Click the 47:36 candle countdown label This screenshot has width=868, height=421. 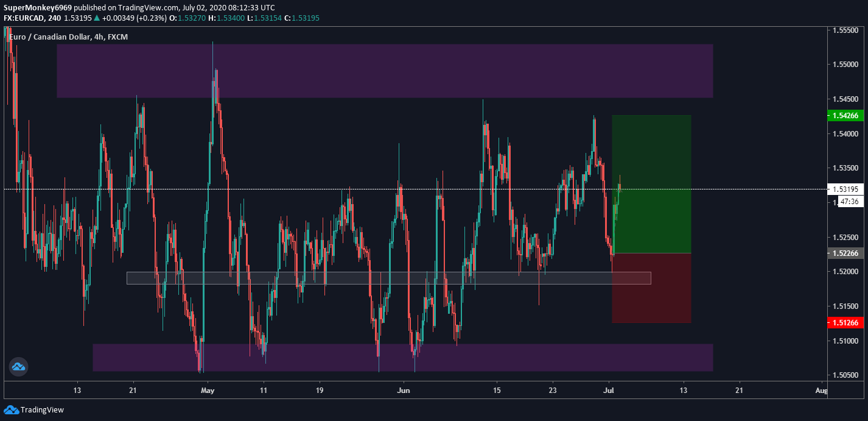[x=851, y=202]
